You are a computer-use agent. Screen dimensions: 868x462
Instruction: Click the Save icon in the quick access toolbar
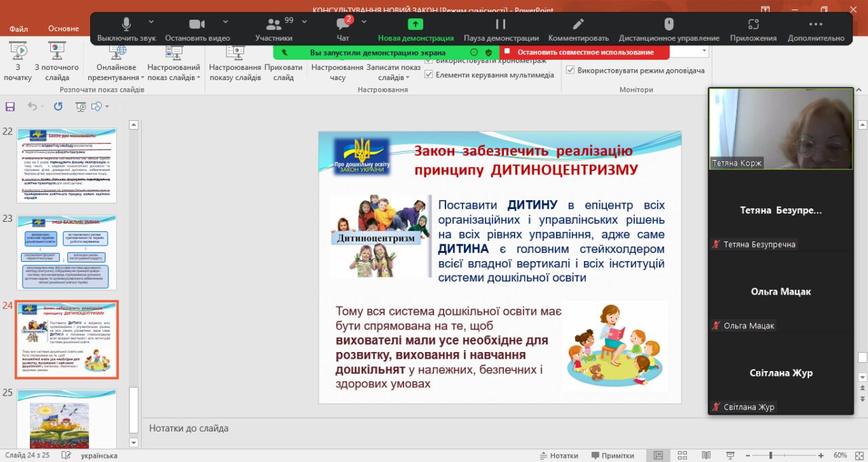[x=10, y=107]
